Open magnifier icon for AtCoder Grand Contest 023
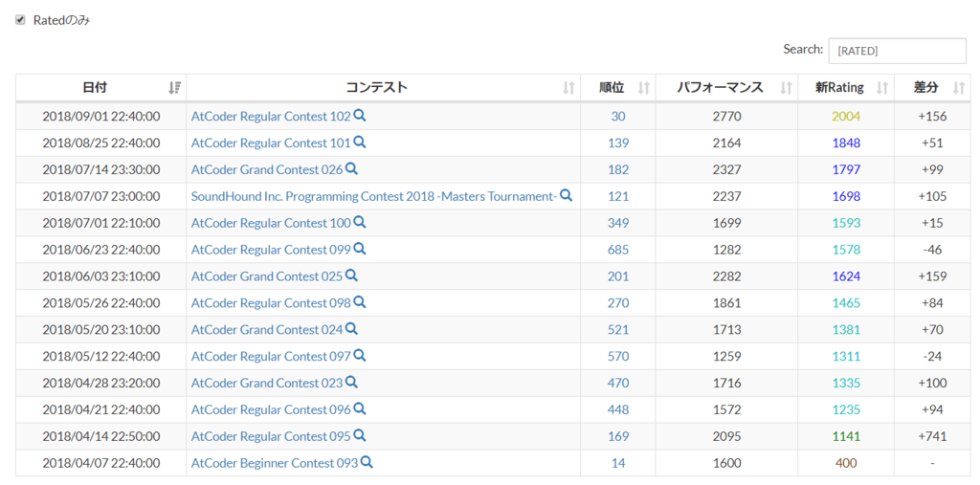 (x=352, y=382)
